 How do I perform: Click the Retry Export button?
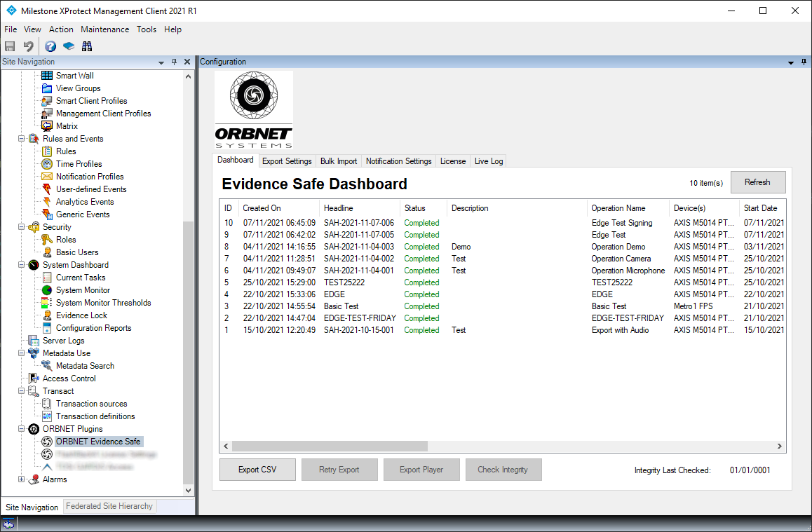[x=339, y=470]
